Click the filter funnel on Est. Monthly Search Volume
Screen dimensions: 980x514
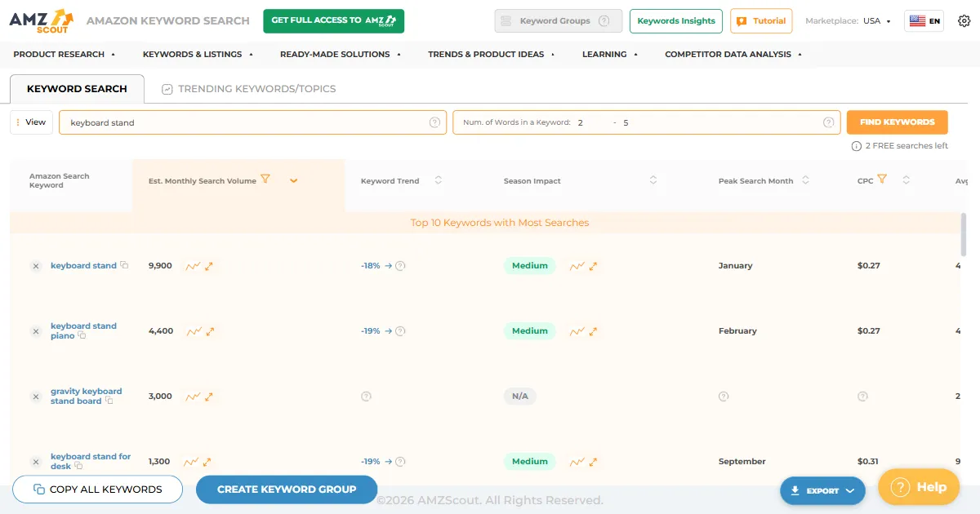pyautogui.click(x=266, y=179)
